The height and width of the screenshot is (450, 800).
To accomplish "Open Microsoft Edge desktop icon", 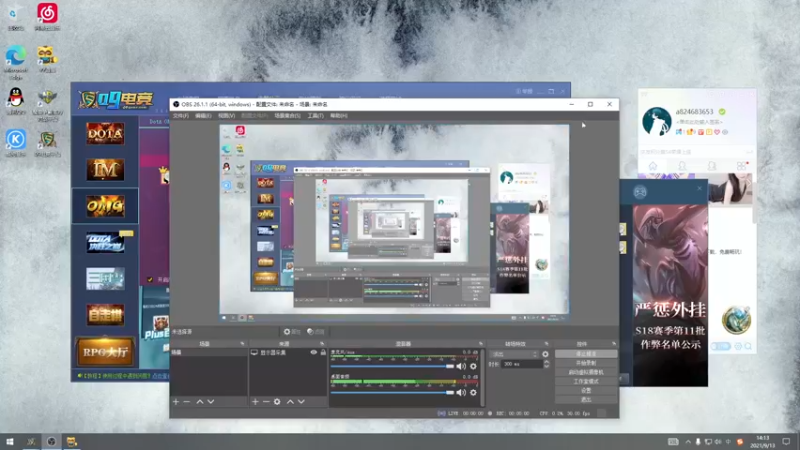I will (16, 63).
